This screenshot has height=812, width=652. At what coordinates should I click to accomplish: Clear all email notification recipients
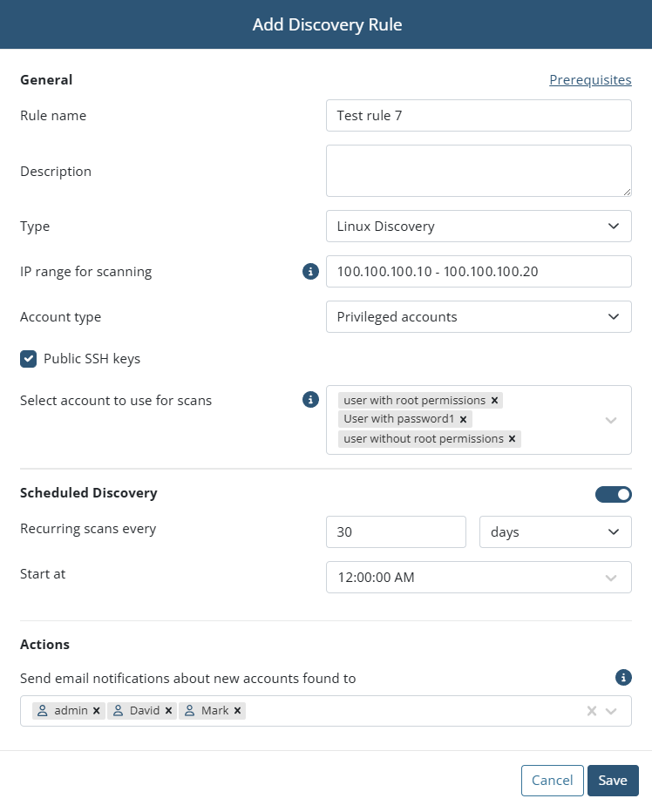pos(591,711)
